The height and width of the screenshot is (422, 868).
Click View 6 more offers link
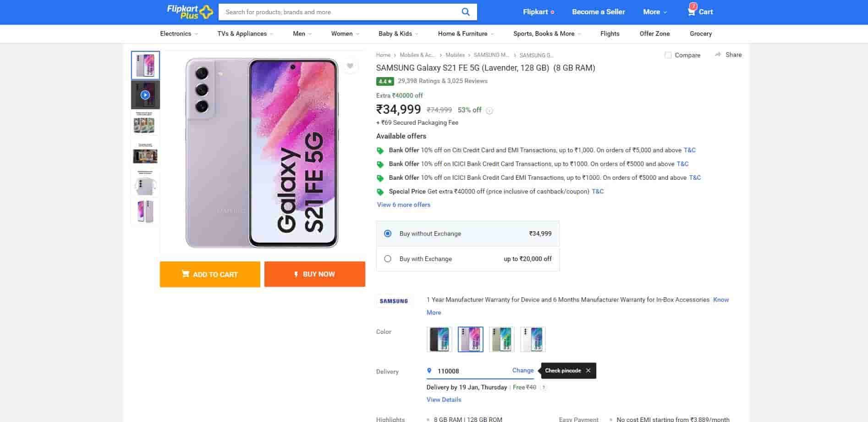point(403,205)
